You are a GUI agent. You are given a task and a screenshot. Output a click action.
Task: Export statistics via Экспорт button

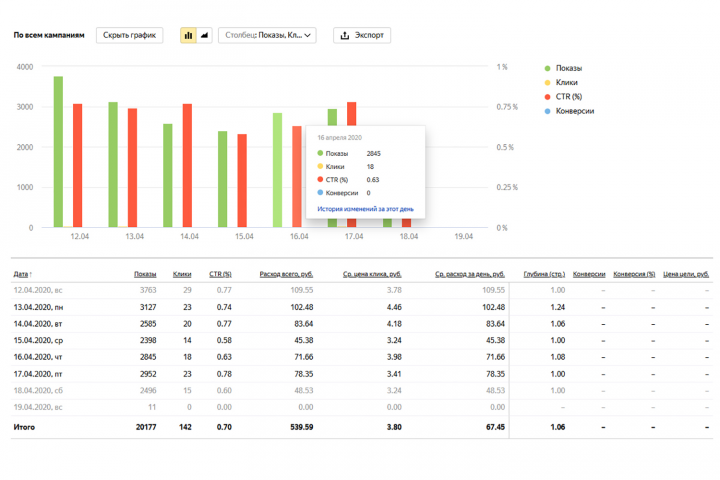[362, 35]
